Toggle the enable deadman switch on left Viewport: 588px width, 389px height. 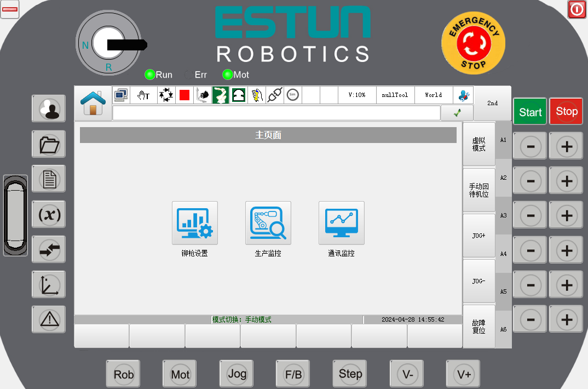click(15, 215)
